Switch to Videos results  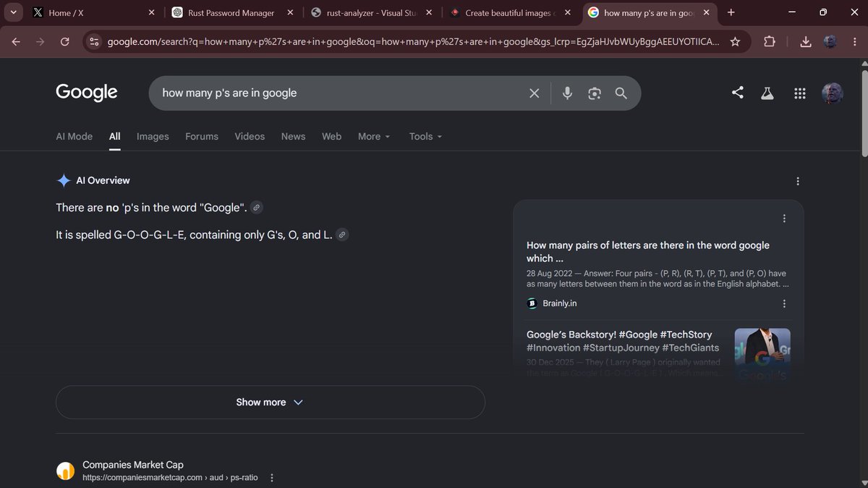[250, 136]
